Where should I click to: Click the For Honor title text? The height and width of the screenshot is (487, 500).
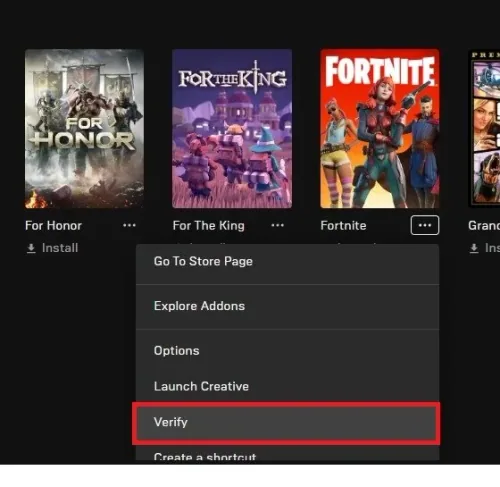(x=53, y=226)
